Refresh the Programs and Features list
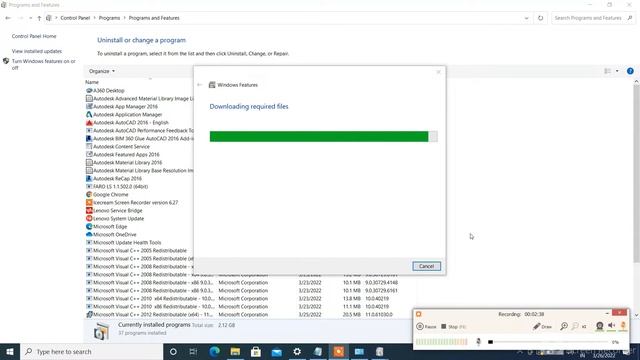The height and width of the screenshot is (360, 640). click(x=540, y=18)
